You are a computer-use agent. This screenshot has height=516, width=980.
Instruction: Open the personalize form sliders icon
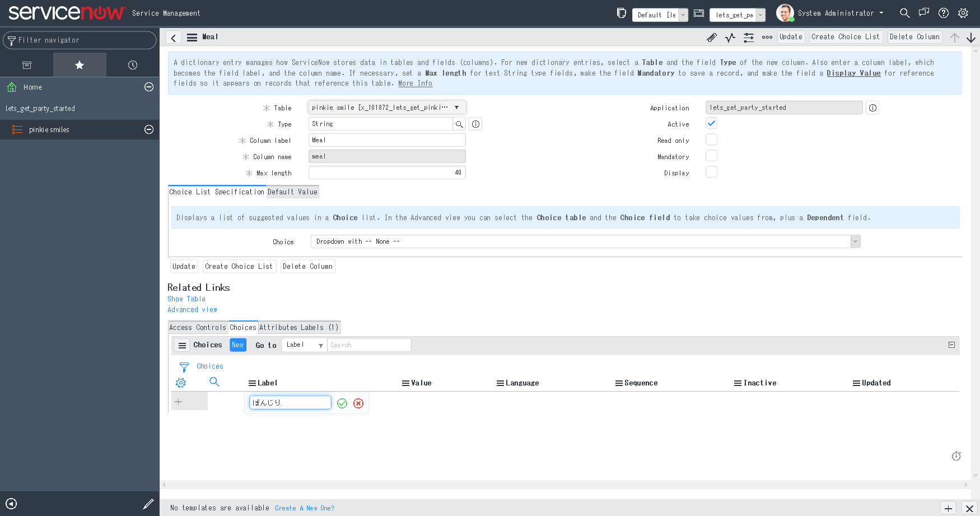tap(748, 37)
